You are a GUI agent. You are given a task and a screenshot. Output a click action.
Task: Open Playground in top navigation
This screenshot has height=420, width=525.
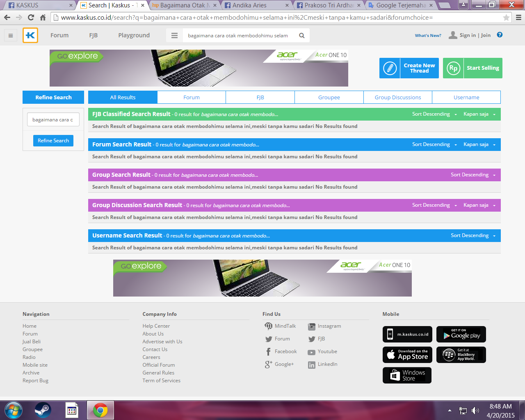134,35
